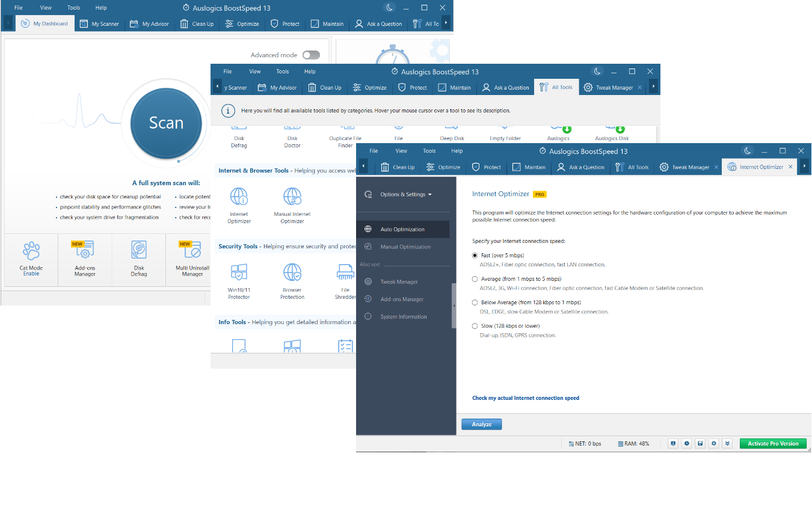The height and width of the screenshot is (522, 812).
Task: Launch Disk Defrag from the dashboard shortcuts
Action: (139, 259)
